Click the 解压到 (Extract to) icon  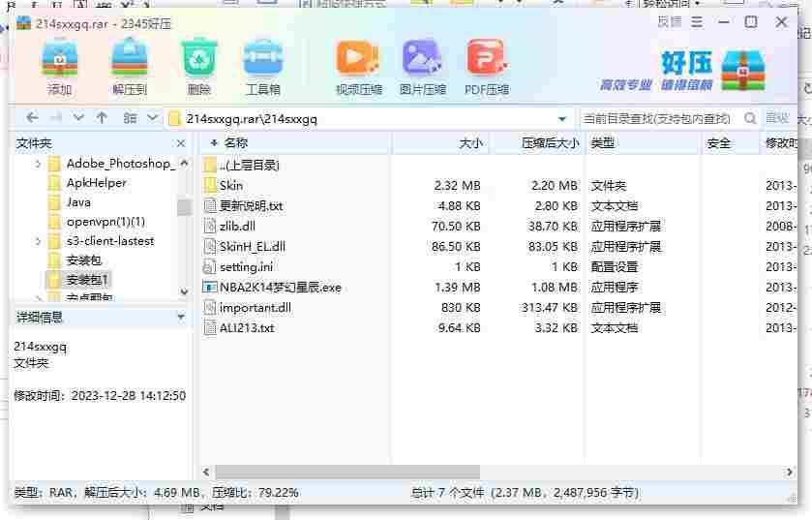point(129,68)
